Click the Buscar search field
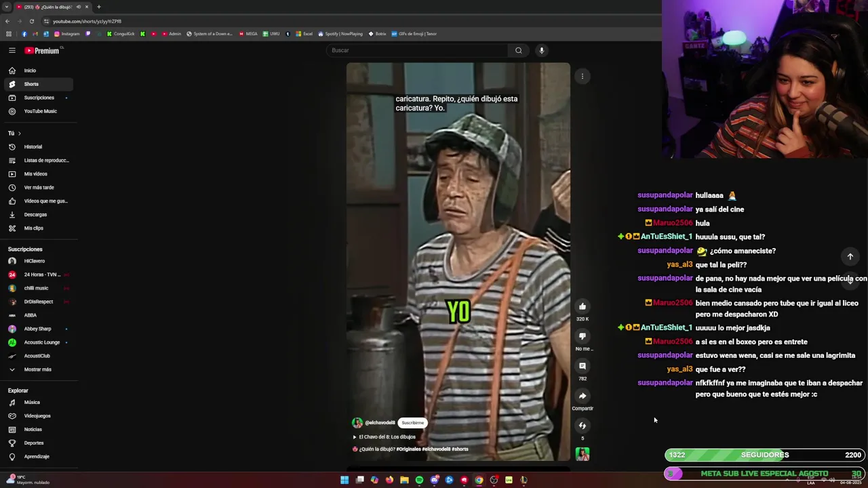Image resolution: width=868 pixels, height=488 pixels. tap(416, 50)
